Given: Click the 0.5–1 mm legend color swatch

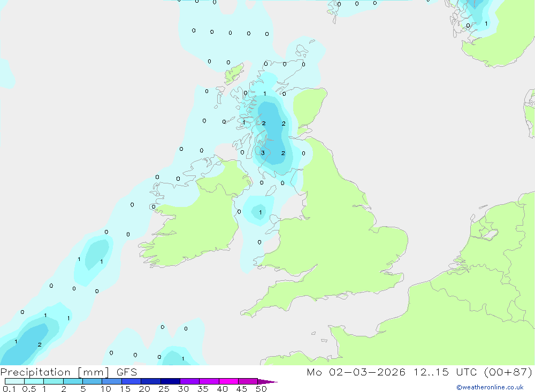Looking at the screenshot, I should click(x=34, y=381).
